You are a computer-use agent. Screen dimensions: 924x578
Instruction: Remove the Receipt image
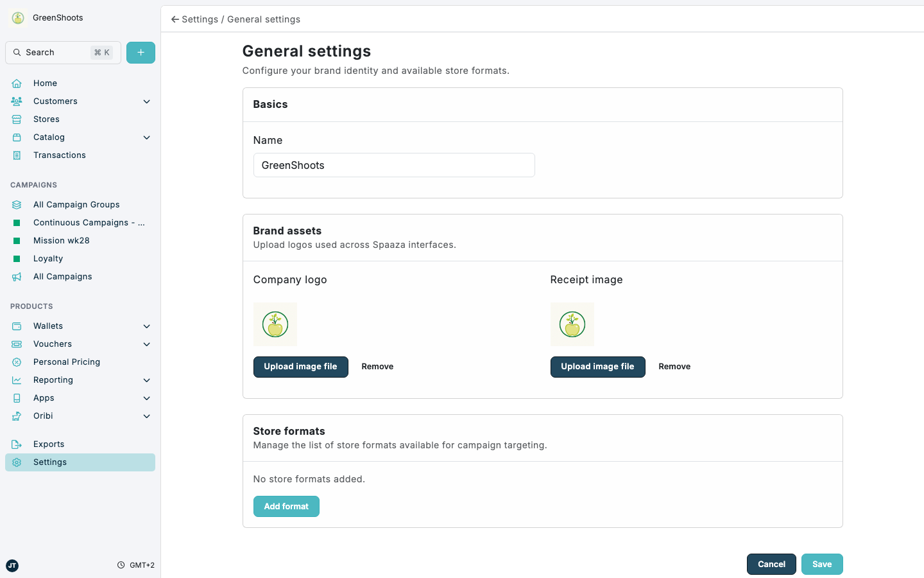(x=674, y=366)
